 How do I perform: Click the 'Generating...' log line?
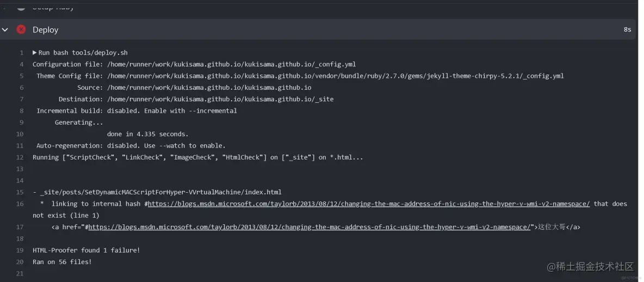point(79,122)
